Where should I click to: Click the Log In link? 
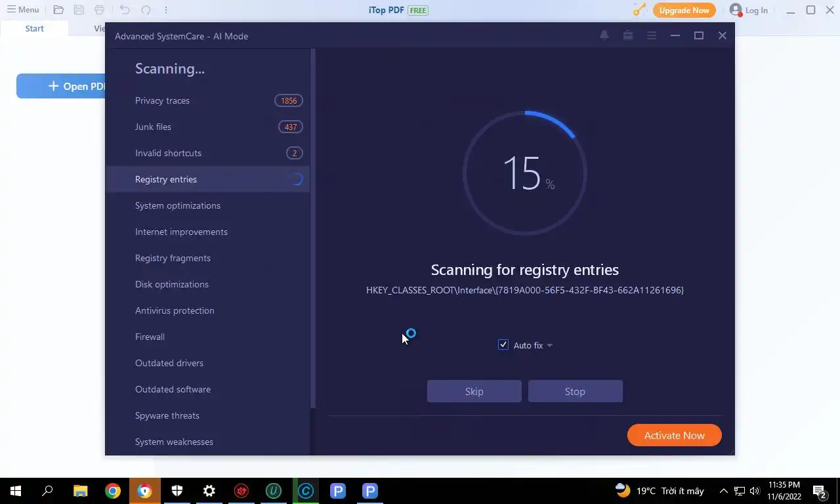(756, 10)
